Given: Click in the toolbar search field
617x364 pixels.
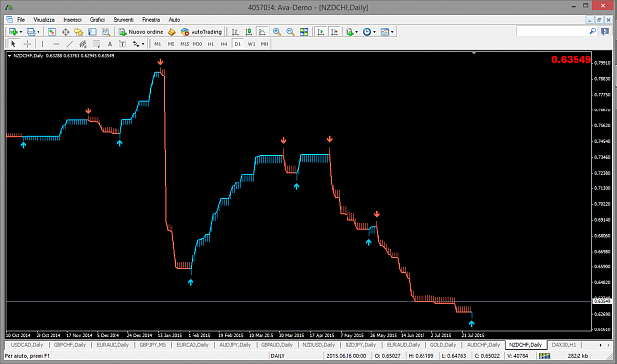Looking at the screenshot, I should [552, 31].
